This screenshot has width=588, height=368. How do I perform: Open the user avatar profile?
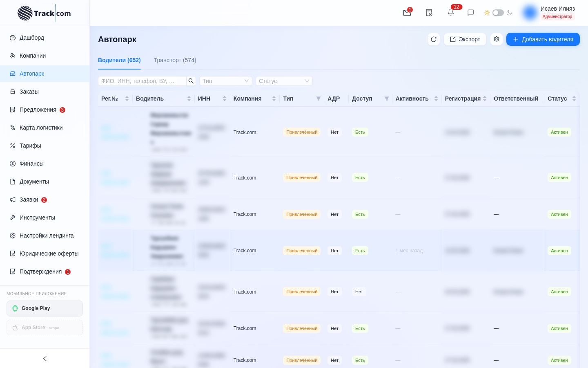click(530, 13)
